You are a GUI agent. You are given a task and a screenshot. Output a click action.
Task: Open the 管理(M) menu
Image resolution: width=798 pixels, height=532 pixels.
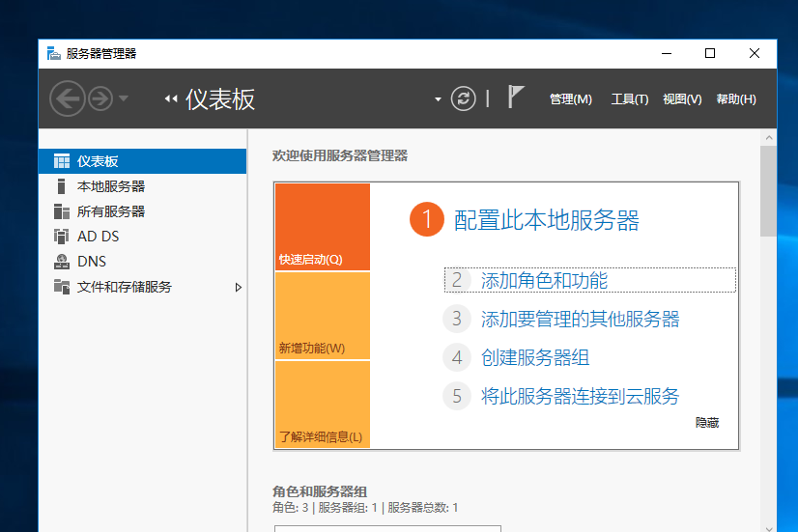(x=570, y=99)
